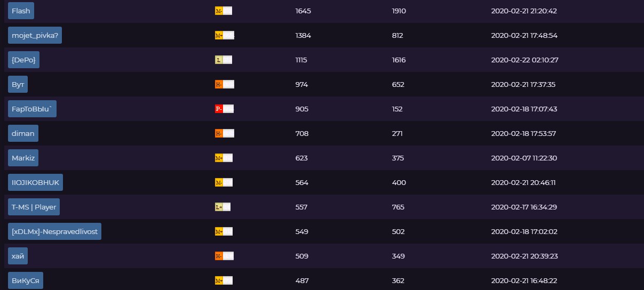
Task: Click the L rank badge for {DePo}
Action: [x=224, y=60]
